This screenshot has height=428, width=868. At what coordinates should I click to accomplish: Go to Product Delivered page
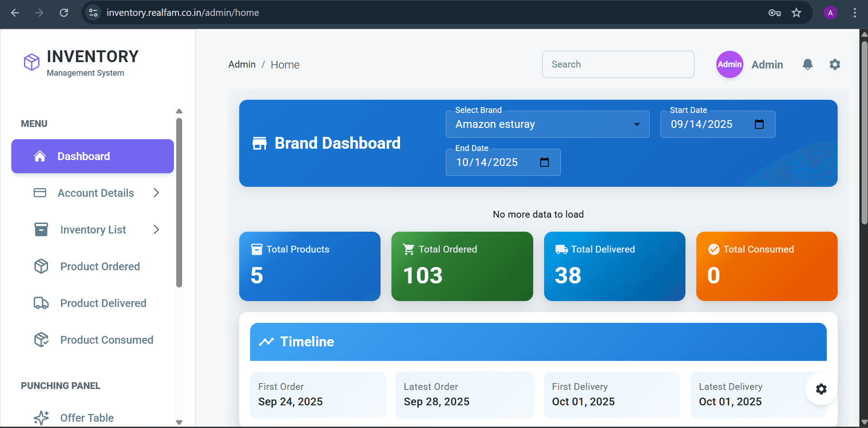coord(103,303)
